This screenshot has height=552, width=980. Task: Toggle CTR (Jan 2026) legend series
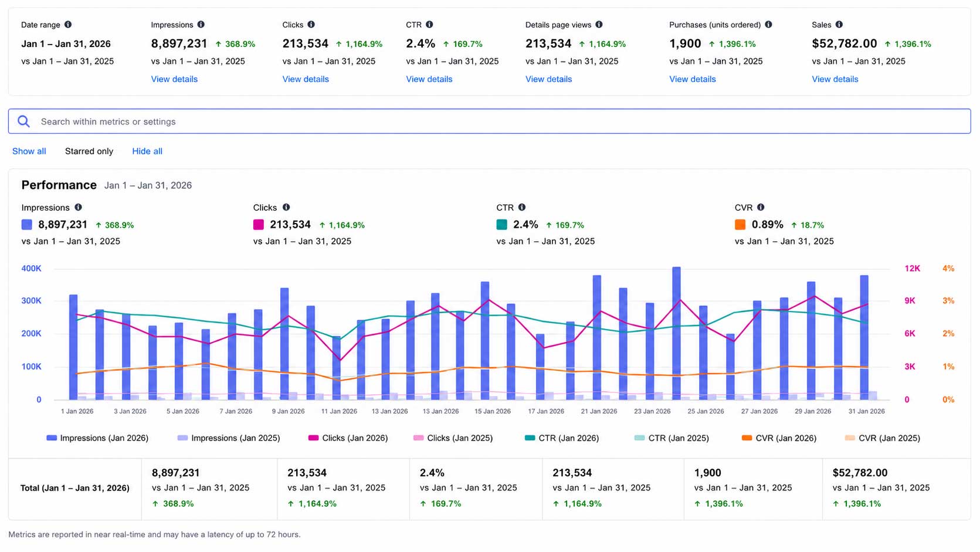pyautogui.click(x=562, y=438)
